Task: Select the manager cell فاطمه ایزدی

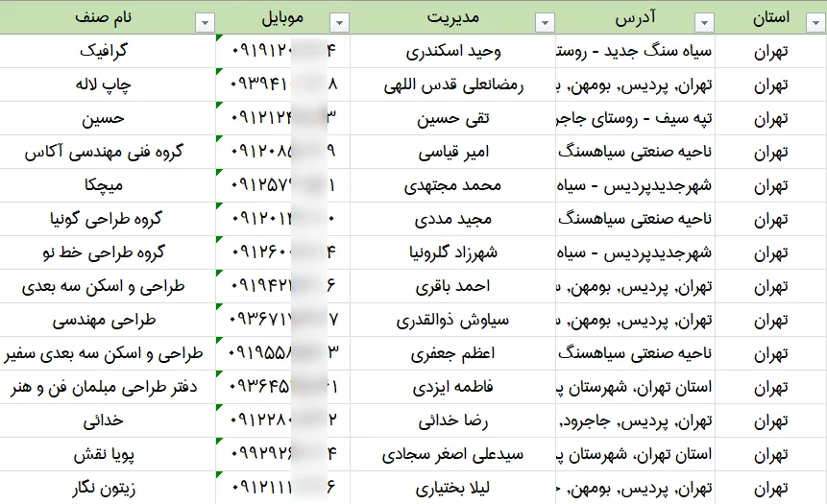Action: pyautogui.click(x=453, y=388)
